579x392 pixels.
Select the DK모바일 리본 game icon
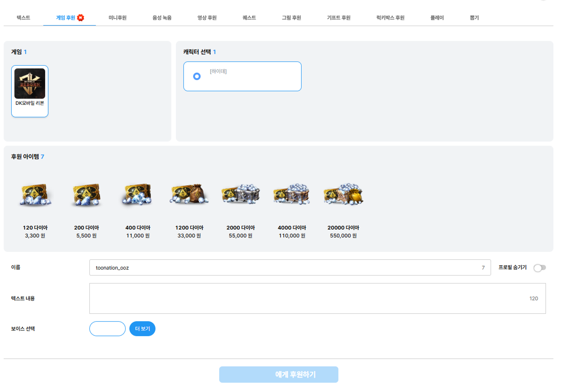pyautogui.click(x=30, y=84)
